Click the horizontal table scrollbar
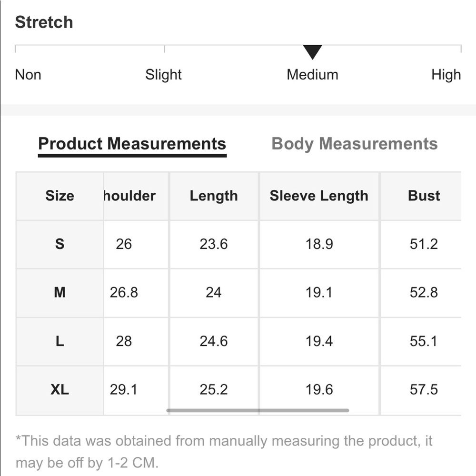Screen dimensions: 476x476 (x=258, y=410)
